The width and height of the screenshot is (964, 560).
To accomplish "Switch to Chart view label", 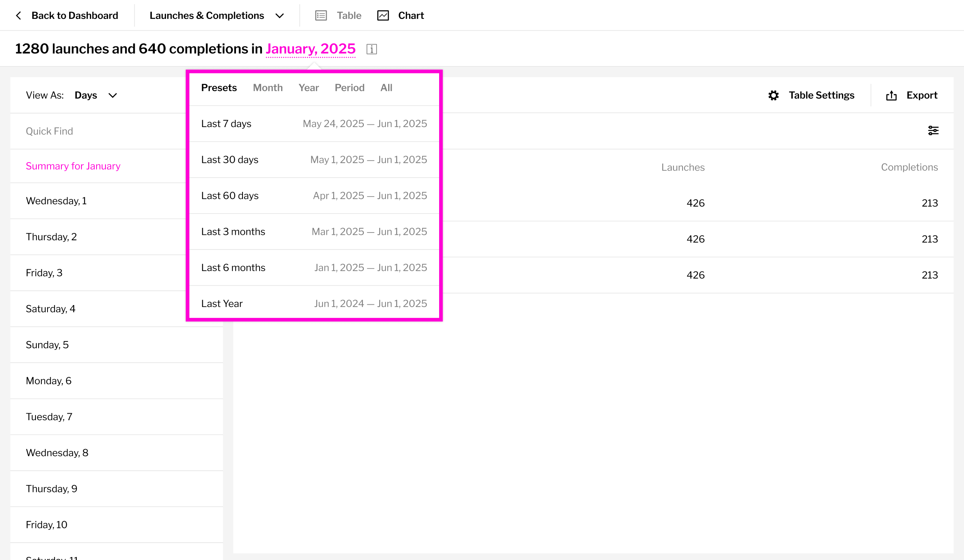I will point(411,15).
